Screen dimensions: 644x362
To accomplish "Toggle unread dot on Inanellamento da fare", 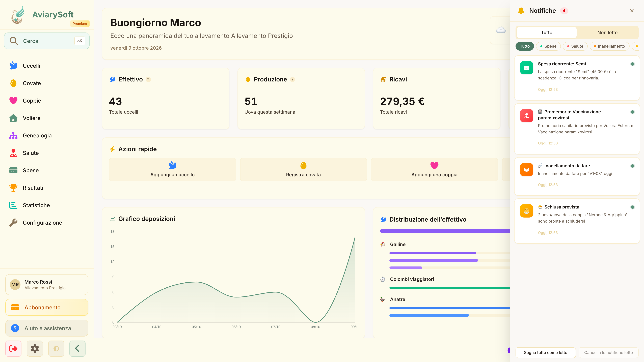I will pos(632,166).
